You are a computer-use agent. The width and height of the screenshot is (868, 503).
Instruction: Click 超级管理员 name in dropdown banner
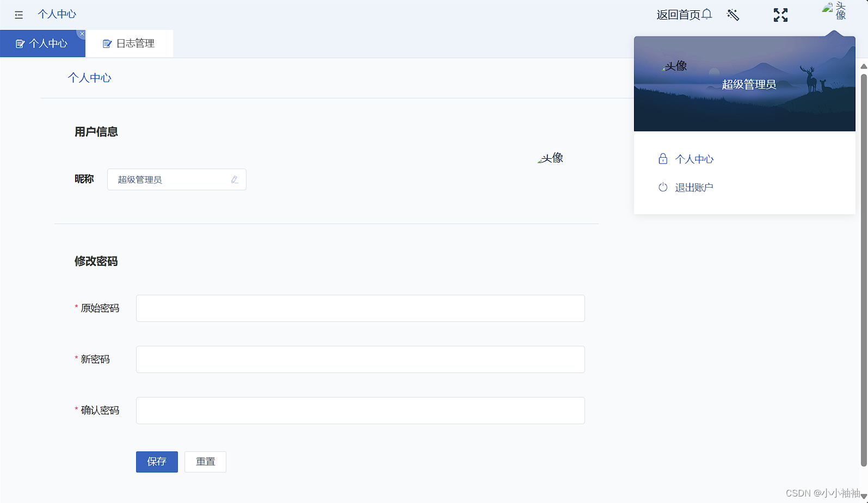749,84
